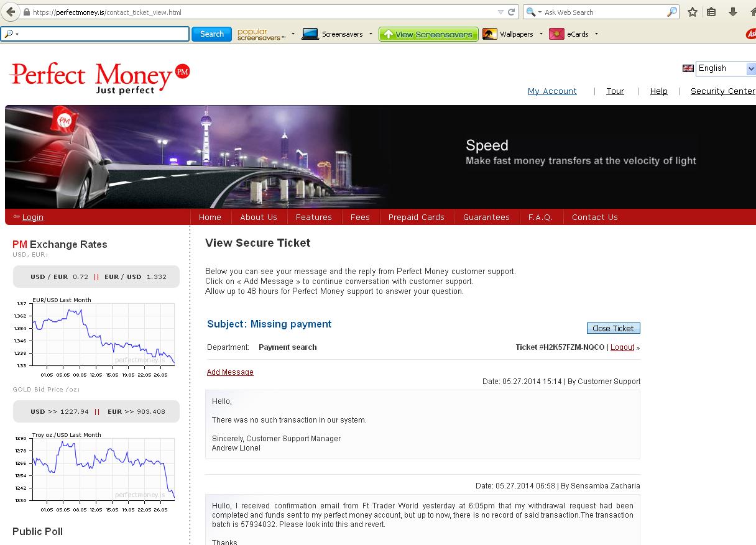Click the Screensavers monitor icon
Screen dimensions: 756x545
pos(310,34)
